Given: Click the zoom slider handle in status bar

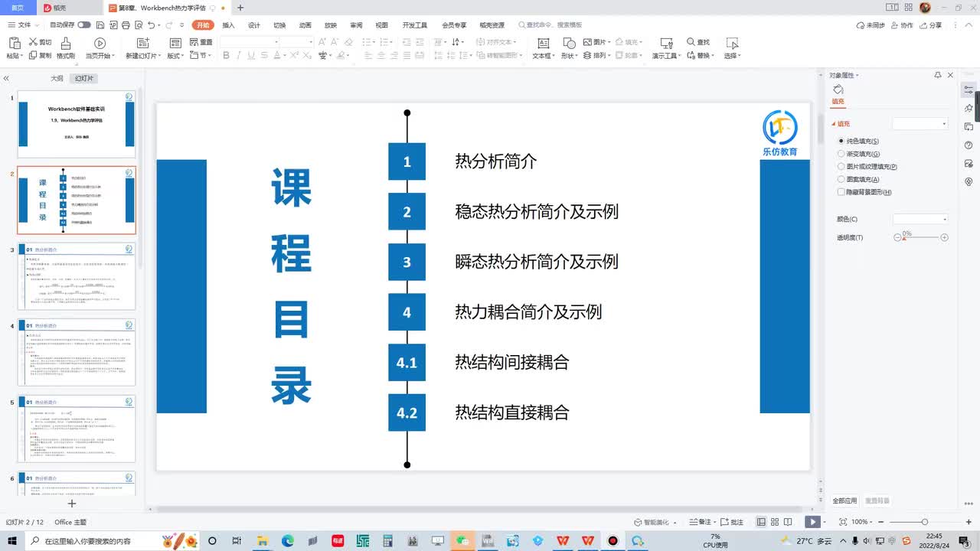Looking at the screenshot, I should [x=925, y=522].
